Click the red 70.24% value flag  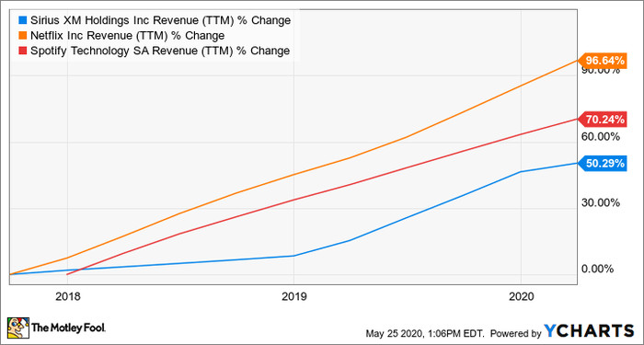602,120
